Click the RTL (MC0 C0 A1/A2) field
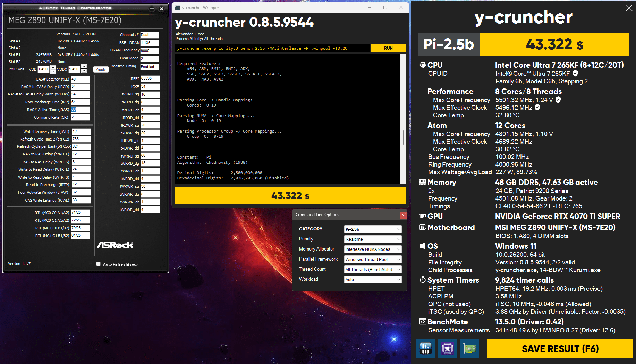The height and width of the screenshot is (364, 636). 80,213
